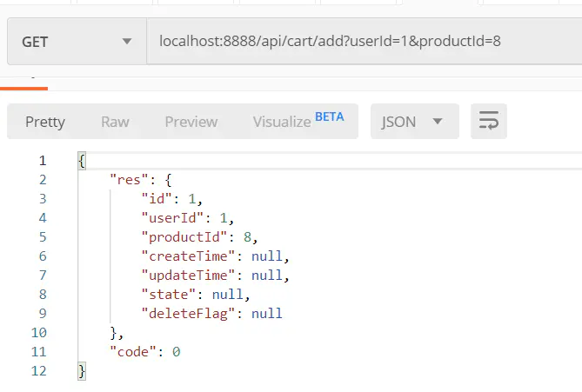
Task: Click line number 10 in the gutter
Action: tap(38, 333)
